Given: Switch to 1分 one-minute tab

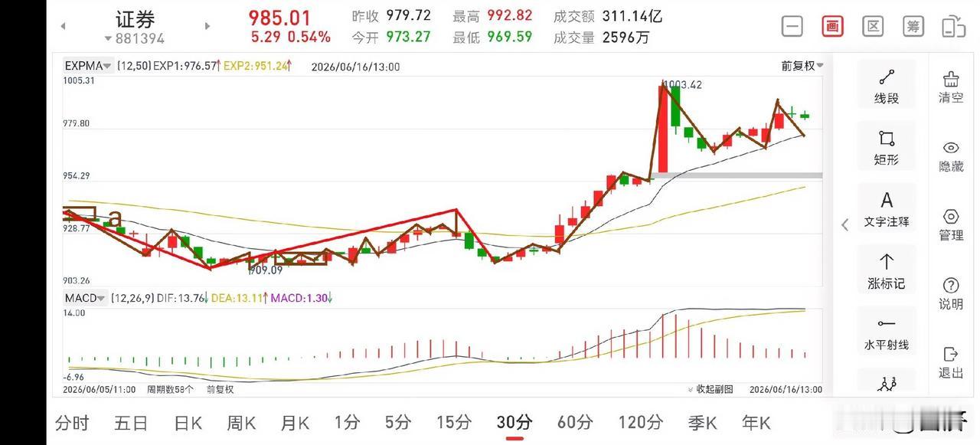Looking at the screenshot, I should point(347,422).
